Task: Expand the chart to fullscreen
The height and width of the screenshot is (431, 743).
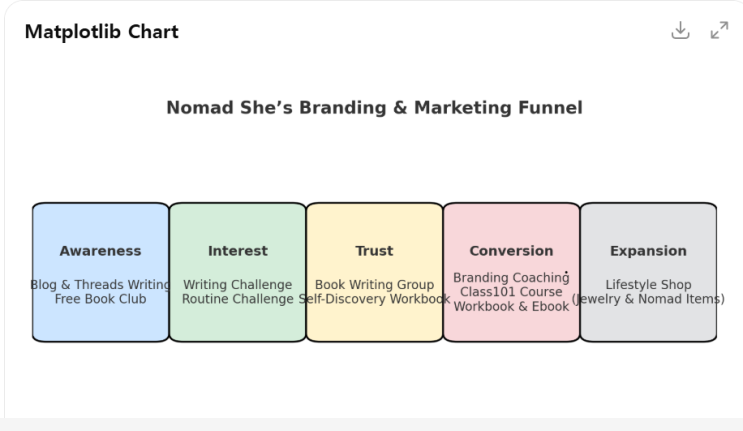Action: (719, 30)
